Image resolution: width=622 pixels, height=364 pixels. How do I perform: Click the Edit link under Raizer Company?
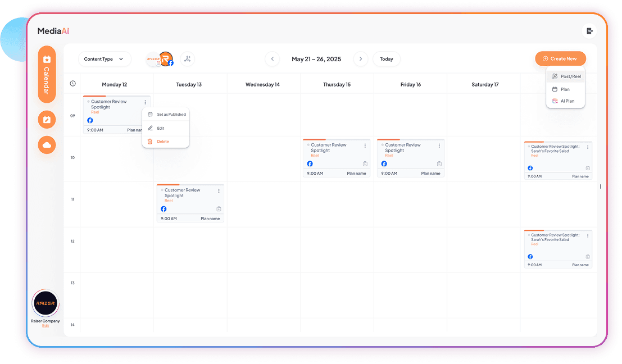click(x=46, y=326)
